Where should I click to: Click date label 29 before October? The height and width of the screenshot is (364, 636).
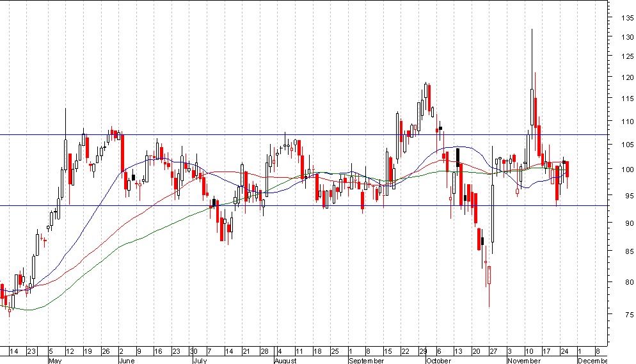click(423, 351)
